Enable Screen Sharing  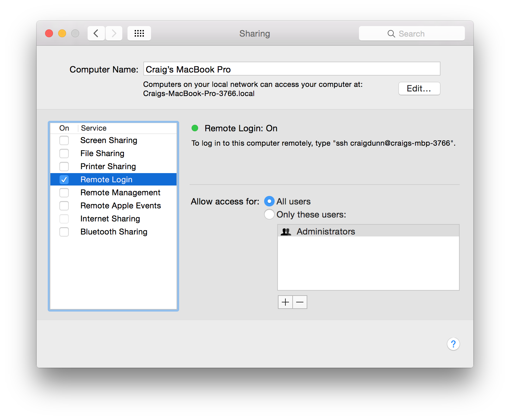click(x=64, y=140)
